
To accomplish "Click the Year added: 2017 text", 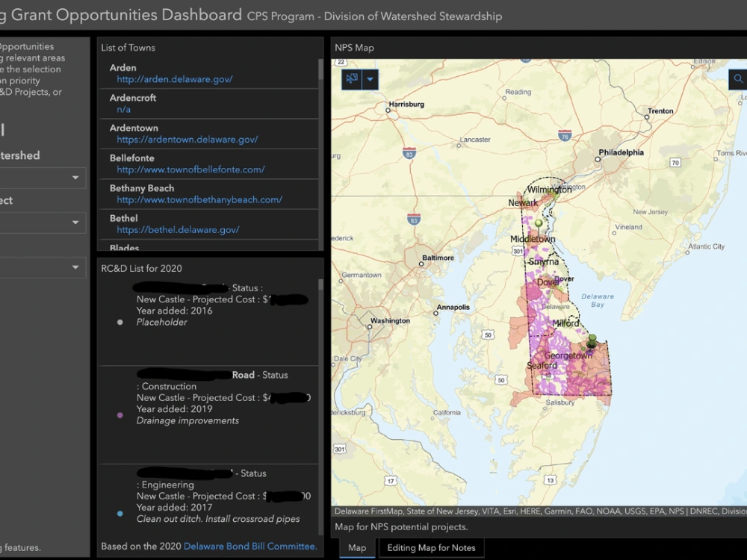I will tap(174, 507).
